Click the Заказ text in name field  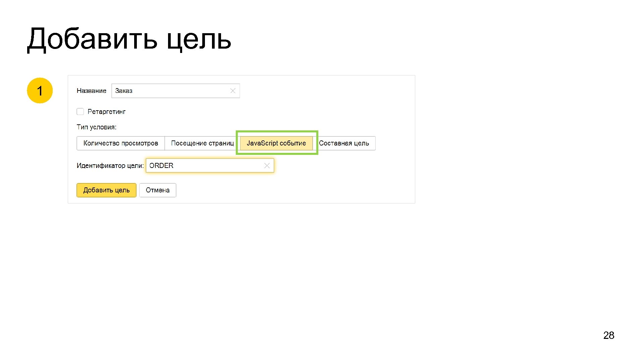coord(124,91)
